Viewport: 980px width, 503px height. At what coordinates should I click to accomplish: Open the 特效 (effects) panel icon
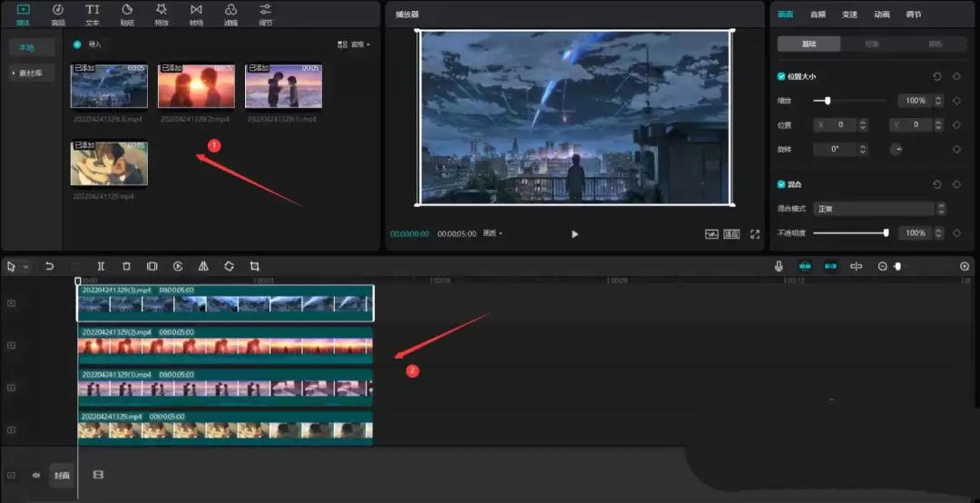pyautogui.click(x=162, y=14)
